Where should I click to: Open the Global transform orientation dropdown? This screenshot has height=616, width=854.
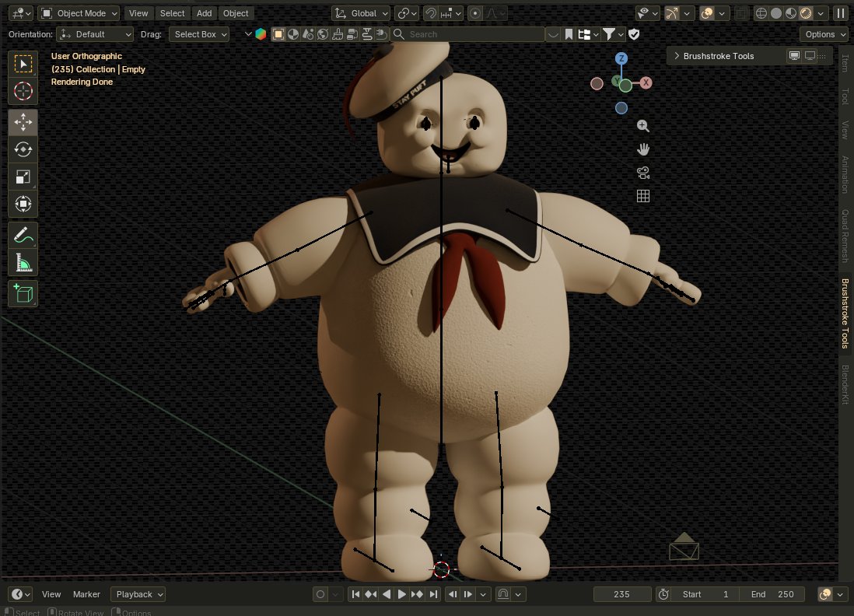361,14
